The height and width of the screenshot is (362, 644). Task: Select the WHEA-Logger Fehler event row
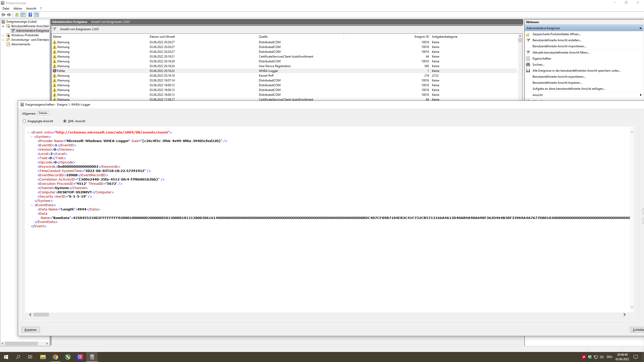[268, 71]
